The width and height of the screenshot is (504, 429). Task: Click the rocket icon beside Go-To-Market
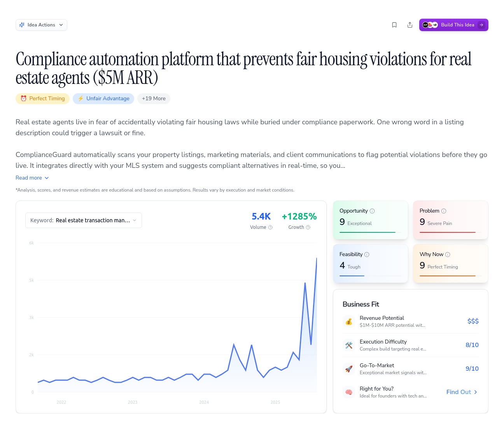point(349,369)
